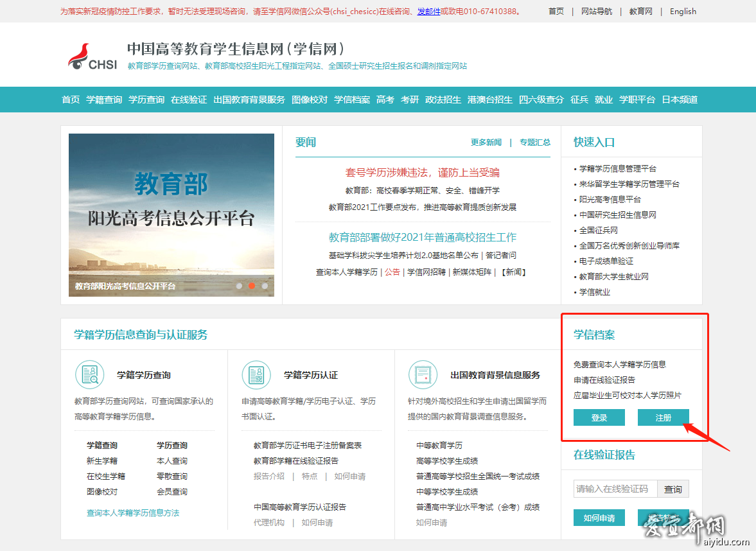Open the 教育部 阳光高考 banner image
This screenshot has width=756, height=551.
(x=171, y=214)
